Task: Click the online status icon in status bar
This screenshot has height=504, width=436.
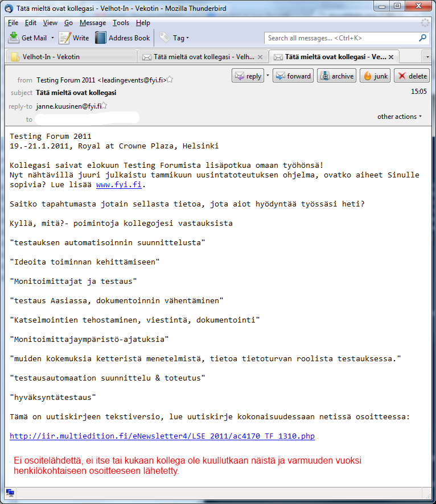Action: click(x=10, y=493)
